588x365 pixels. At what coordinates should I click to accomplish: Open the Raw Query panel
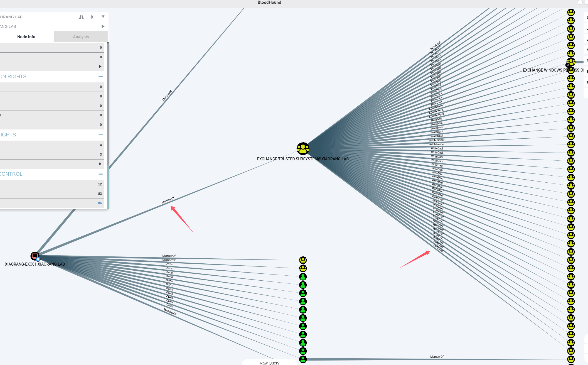click(269, 363)
